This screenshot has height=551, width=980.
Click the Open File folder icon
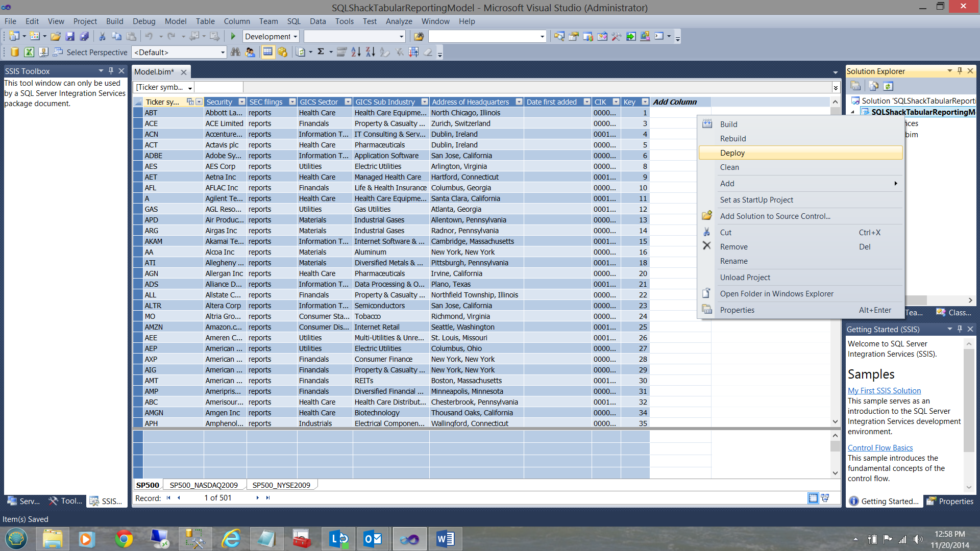[x=56, y=36]
